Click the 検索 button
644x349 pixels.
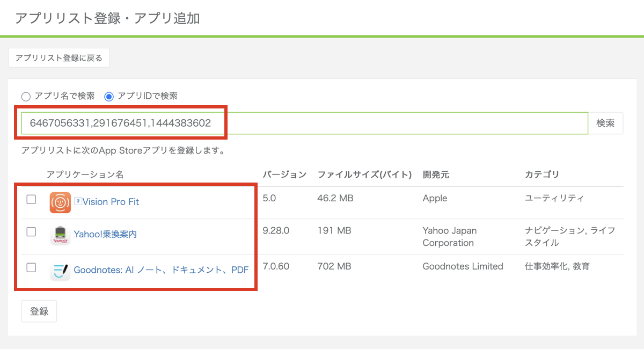click(x=606, y=123)
